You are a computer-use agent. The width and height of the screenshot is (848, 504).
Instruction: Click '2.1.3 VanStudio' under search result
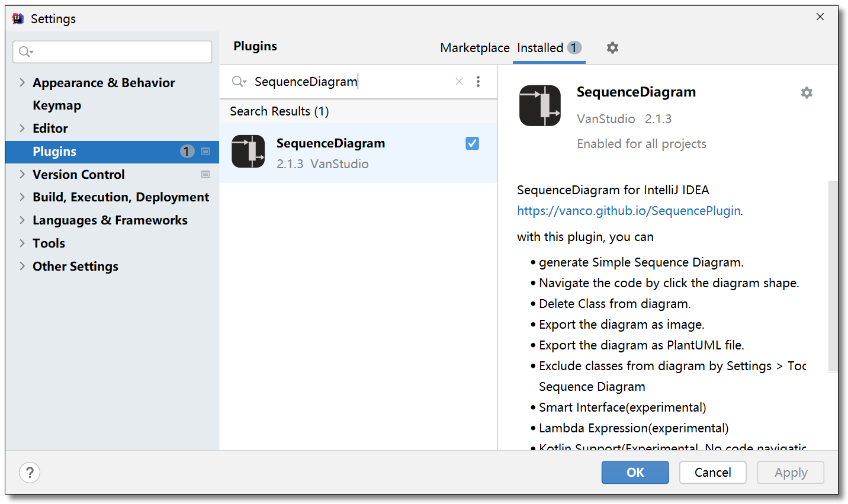pos(322,164)
